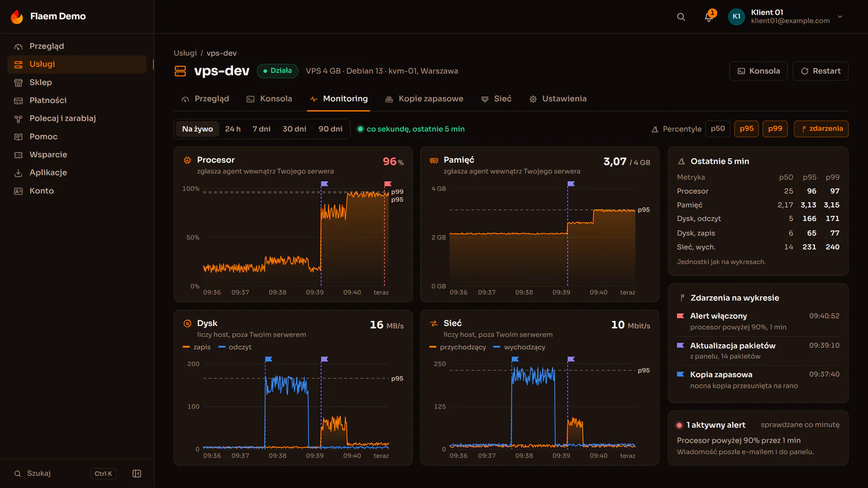The width and height of the screenshot is (868, 488).
Task: Go to Usługi via the breadcrumb link
Action: click(185, 53)
